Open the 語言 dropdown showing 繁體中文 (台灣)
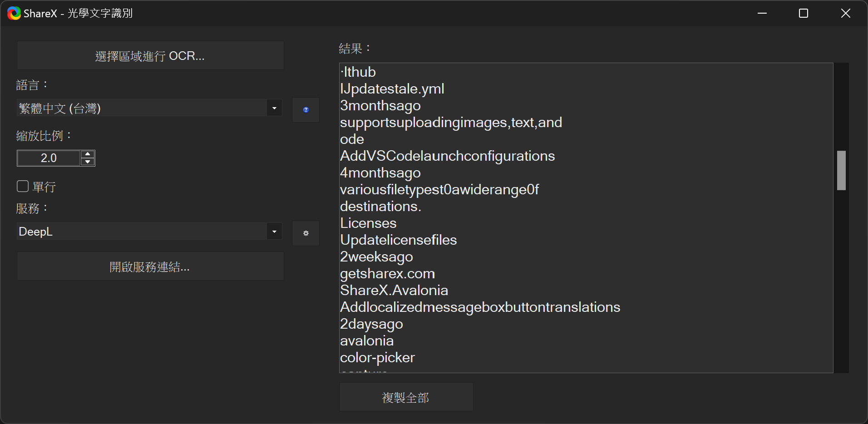868x424 pixels. 149,108
